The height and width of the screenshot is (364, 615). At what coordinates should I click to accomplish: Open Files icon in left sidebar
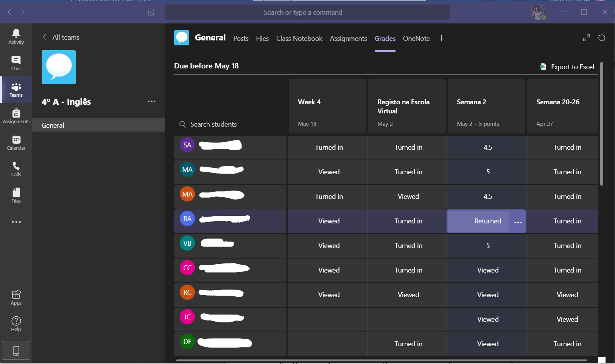16,195
